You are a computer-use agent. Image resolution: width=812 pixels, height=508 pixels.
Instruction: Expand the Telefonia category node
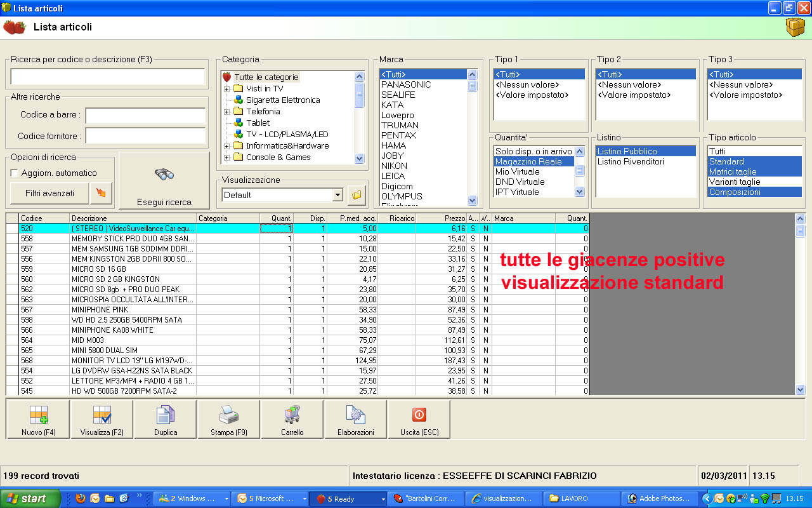pos(226,111)
